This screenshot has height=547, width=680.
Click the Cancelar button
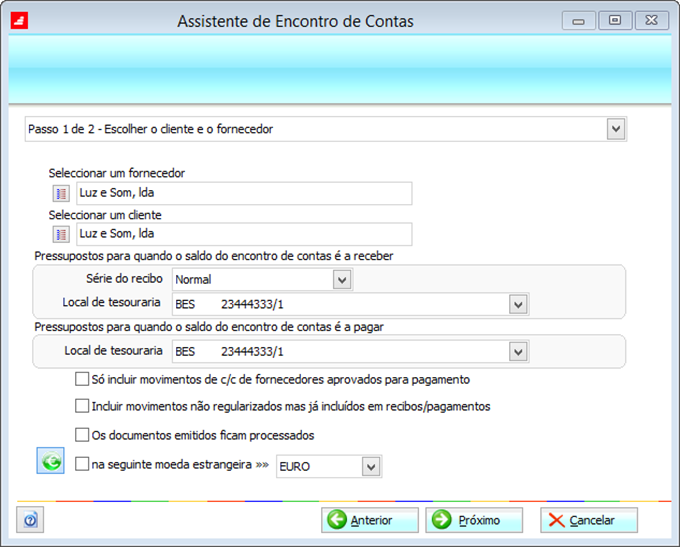pos(589,520)
